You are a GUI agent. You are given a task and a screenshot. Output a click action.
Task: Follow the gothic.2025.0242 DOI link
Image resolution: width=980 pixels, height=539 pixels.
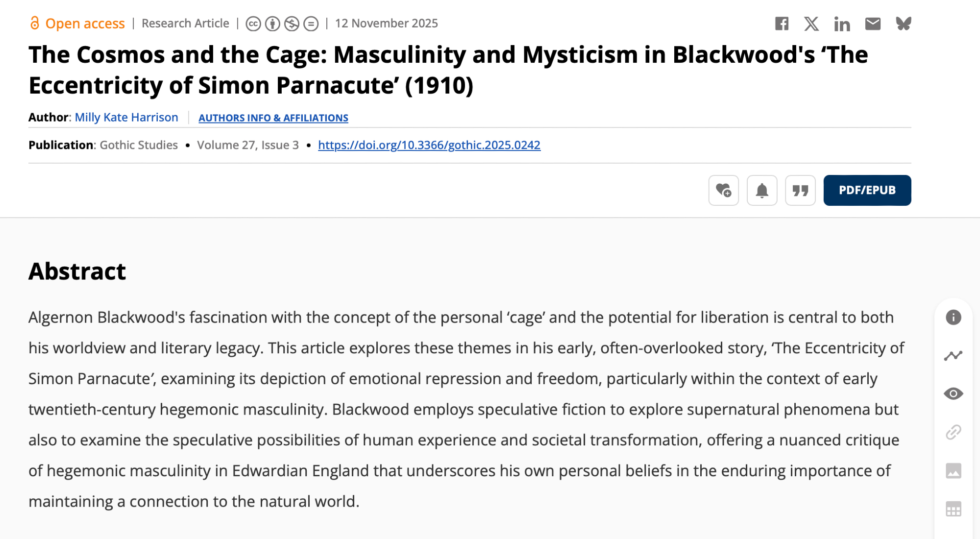(x=429, y=145)
